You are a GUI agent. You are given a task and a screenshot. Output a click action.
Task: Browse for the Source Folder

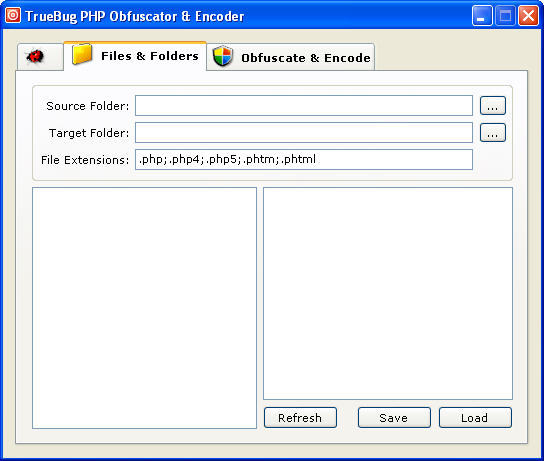[493, 105]
